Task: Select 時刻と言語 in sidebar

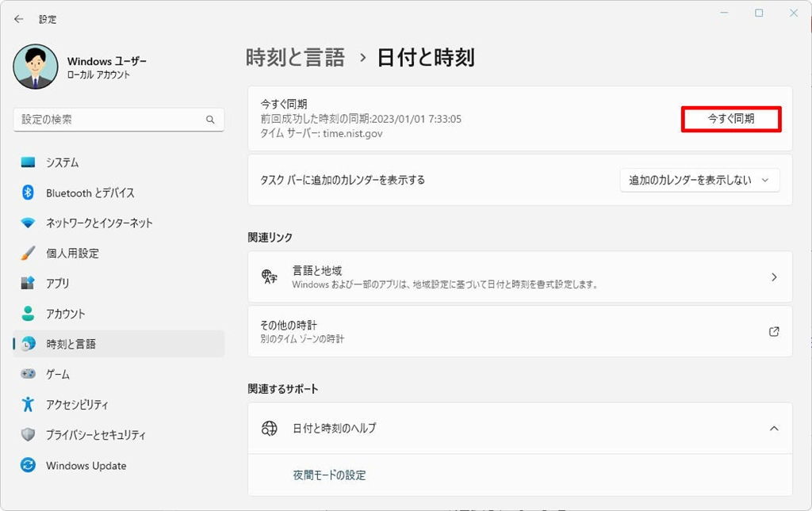Action: point(119,343)
